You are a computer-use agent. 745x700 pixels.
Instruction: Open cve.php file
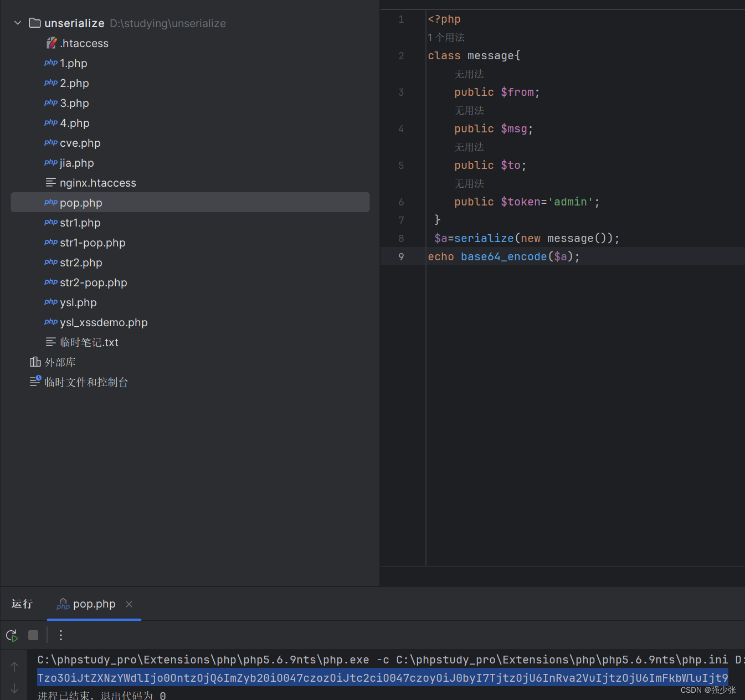tap(80, 143)
